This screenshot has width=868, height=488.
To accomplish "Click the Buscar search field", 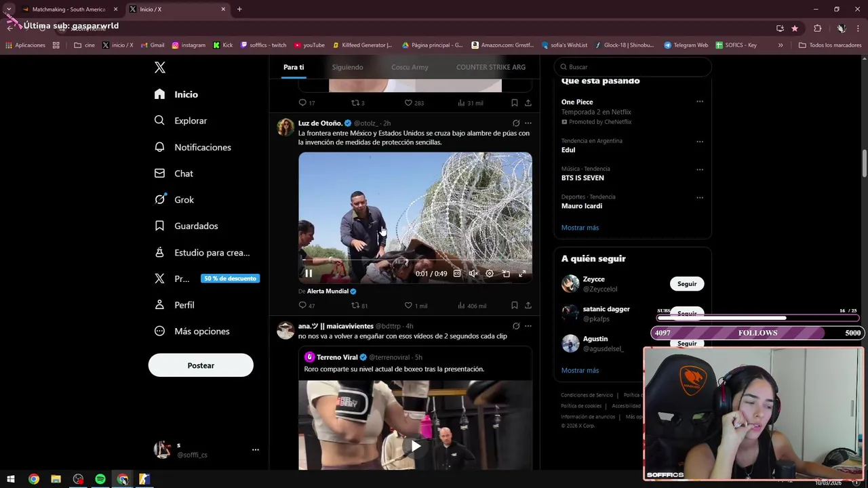I will click(x=633, y=67).
